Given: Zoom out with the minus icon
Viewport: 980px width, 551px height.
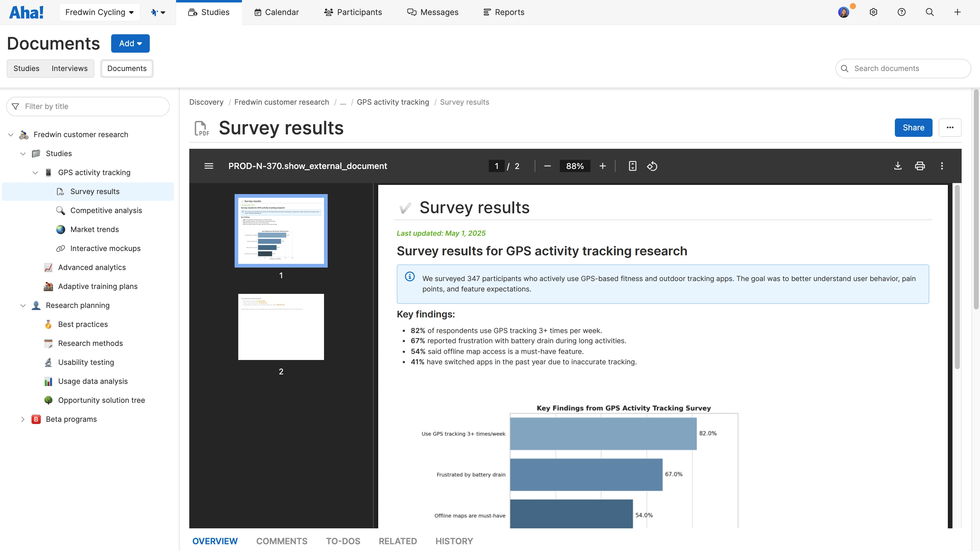Looking at the screenshot, I should tap(548, 166).
